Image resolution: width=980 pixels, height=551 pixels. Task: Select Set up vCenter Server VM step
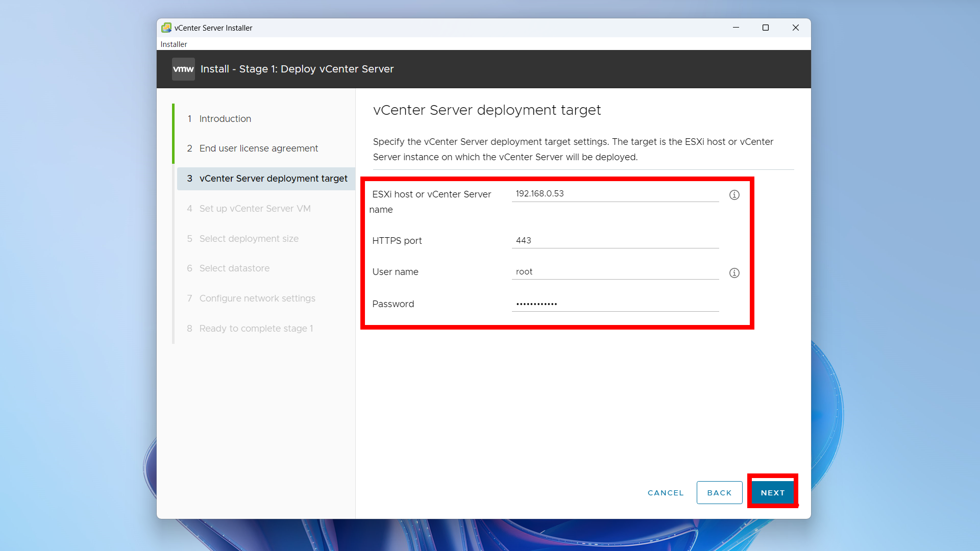(x=255, y=209)
